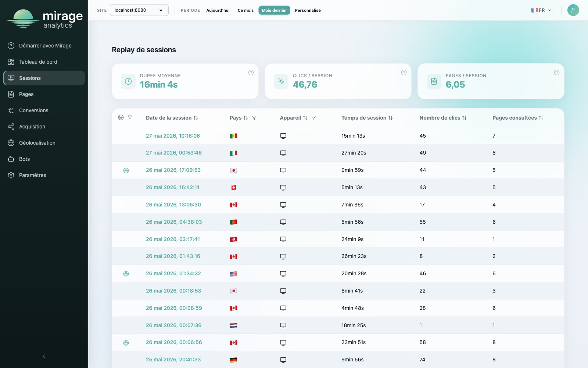Click target marker on 26 mai 17:09:53 row
Viewport: 588px width, 368px height.
pos(126,170)
